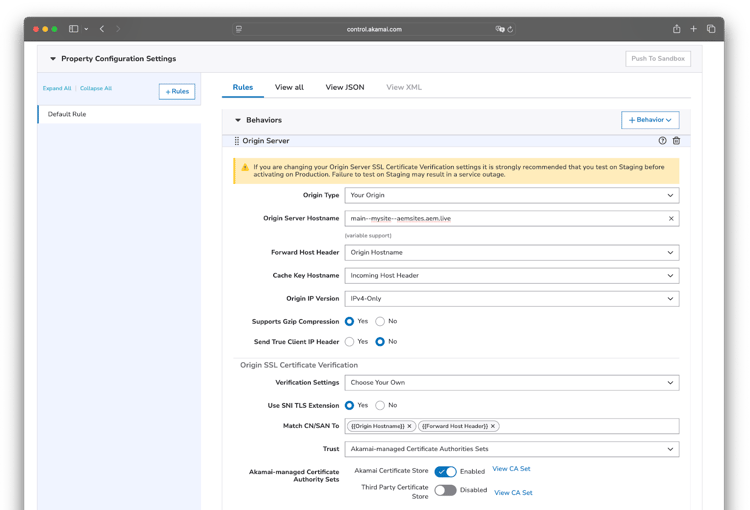Screen dimensions: 750x510
Task: Select No for Supports Gzip Compression
Action: point(380,322)
